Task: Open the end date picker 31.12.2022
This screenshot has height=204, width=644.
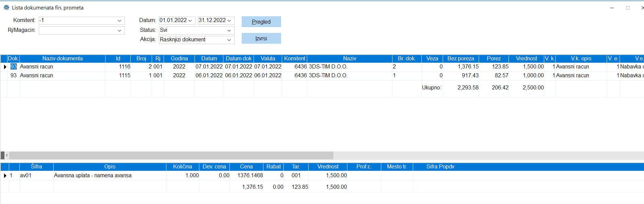Action: (229, 21)
